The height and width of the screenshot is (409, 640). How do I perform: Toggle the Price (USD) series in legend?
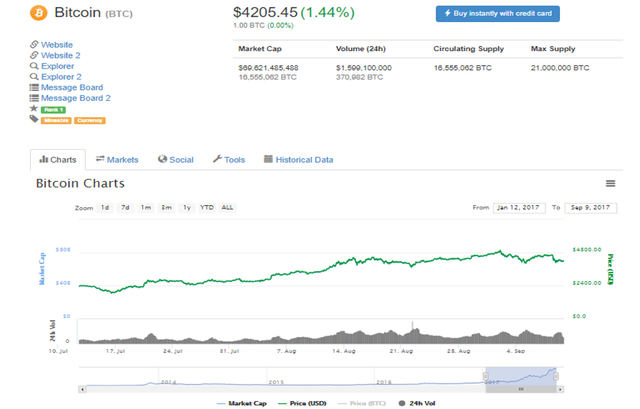[x=302, y=403]
